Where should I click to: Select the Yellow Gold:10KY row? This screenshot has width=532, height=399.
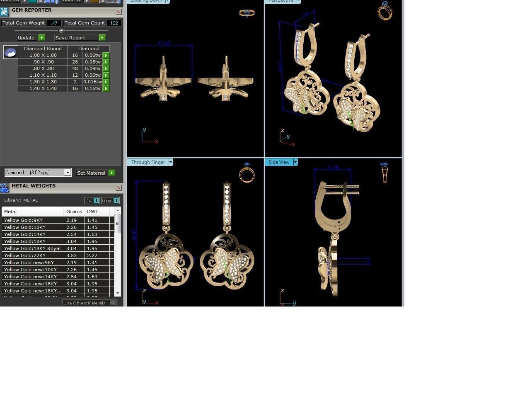57,227
